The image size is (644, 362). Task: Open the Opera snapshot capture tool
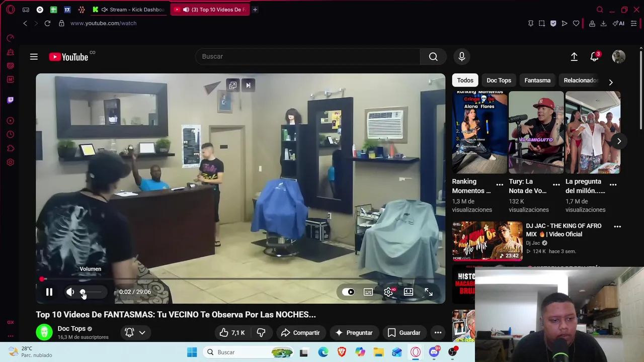click(542, 23)
